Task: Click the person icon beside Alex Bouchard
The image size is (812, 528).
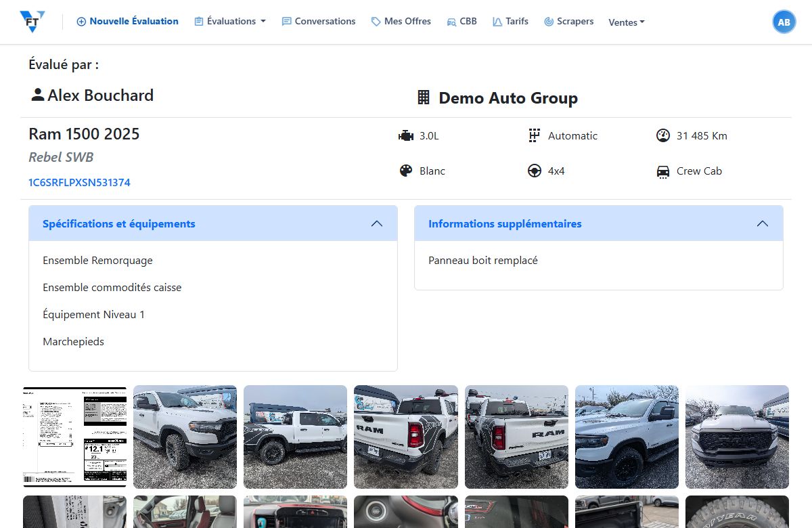Action: coord(38,95)
